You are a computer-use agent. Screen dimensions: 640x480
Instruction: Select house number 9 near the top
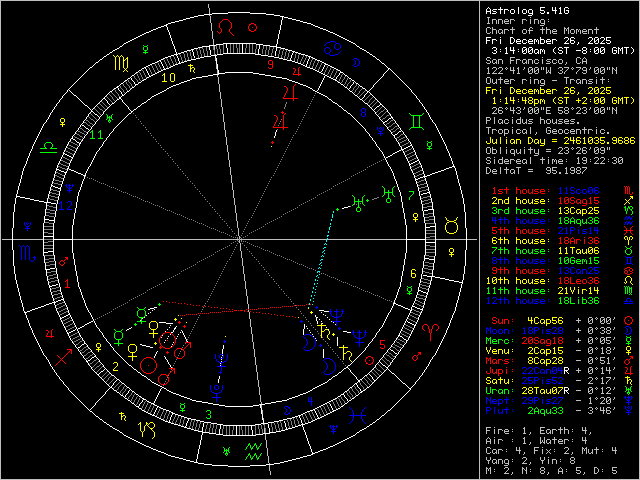pyautogui.click(x=270, y=64)
